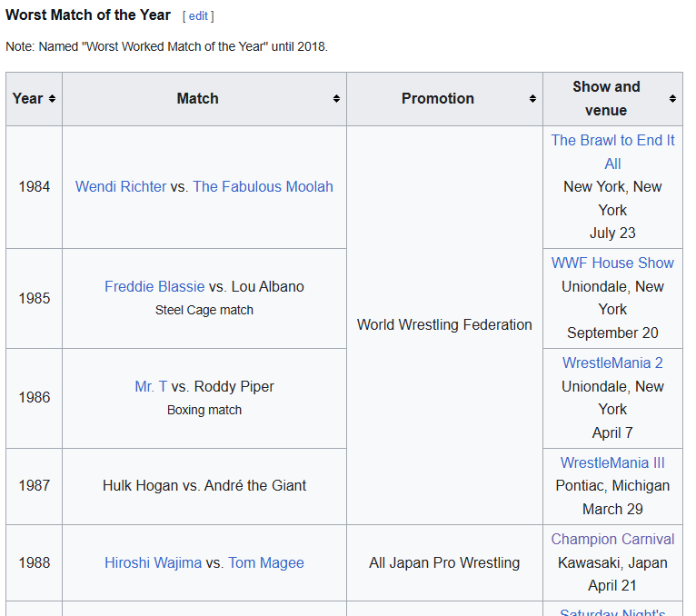Open the Tom Magee link
The height and width of the screenshot is (616, 696).
[266, 562]
